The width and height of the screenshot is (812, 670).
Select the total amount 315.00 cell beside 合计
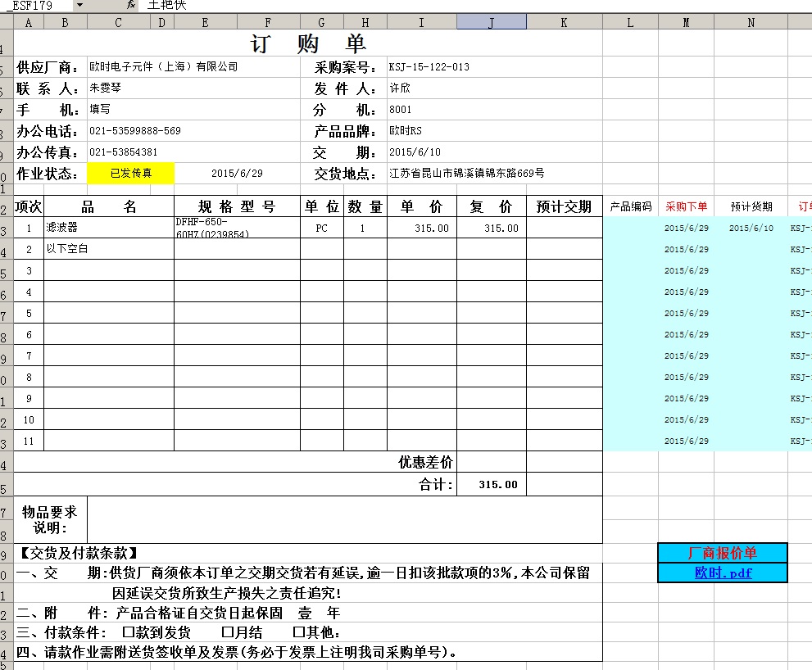pos(492,485)
